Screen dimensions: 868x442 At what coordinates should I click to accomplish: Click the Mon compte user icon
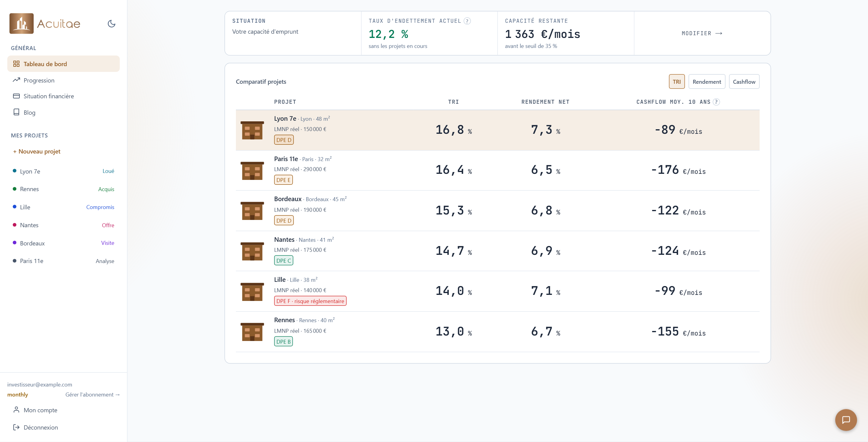(x=16, y=410)
